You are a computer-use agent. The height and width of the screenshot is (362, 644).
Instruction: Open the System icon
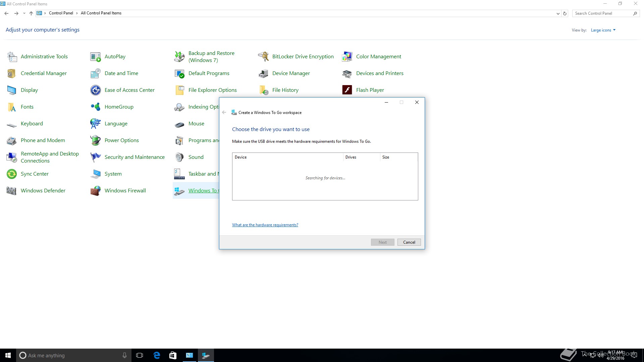coord(96,174)
